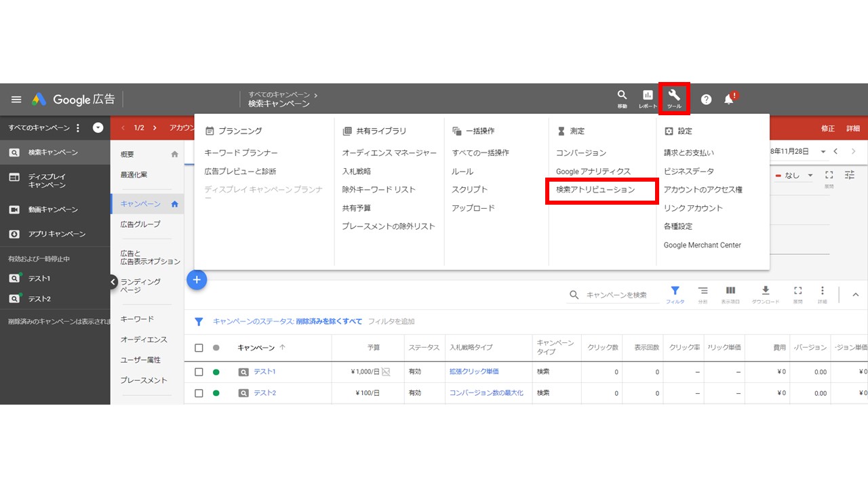Expand the date range dropdown arrow
The height and width of the screenshot is (488, 868).
coord(823,152)
